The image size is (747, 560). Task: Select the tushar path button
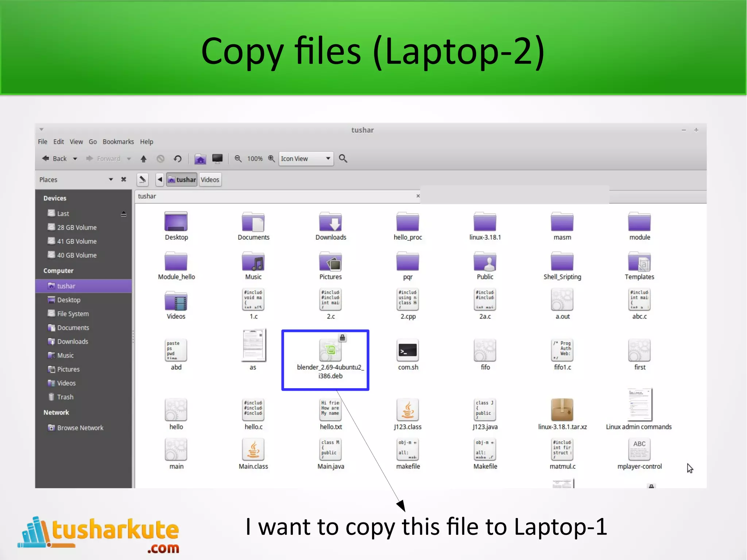pyautogui.click(x=182, y=179)
